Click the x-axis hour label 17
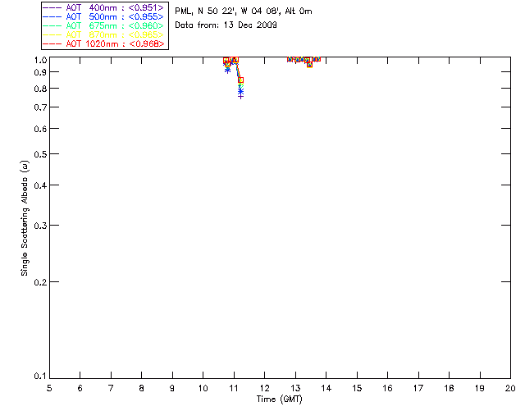 tap(418, 388)
